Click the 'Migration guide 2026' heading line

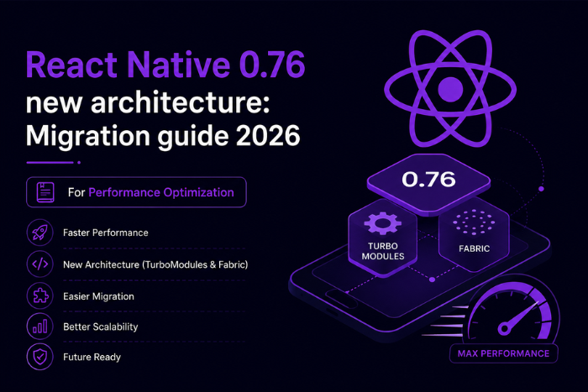point(163,136)
